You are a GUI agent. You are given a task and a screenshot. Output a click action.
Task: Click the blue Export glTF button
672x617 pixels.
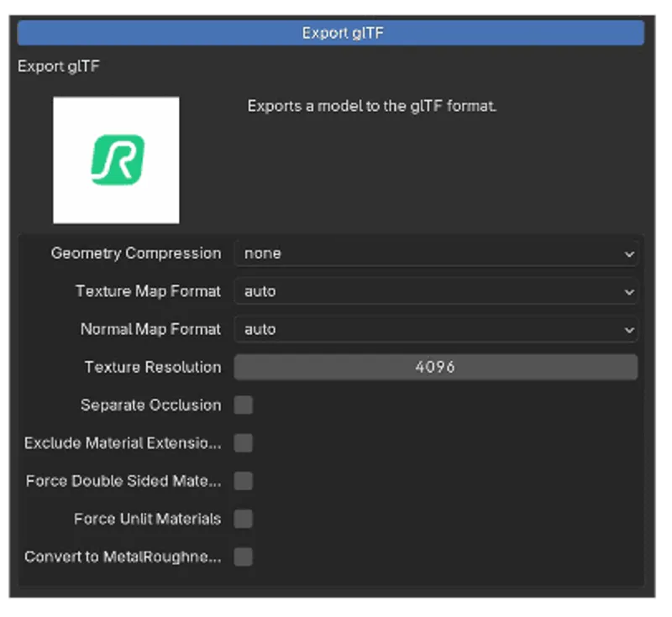(330, 33)
